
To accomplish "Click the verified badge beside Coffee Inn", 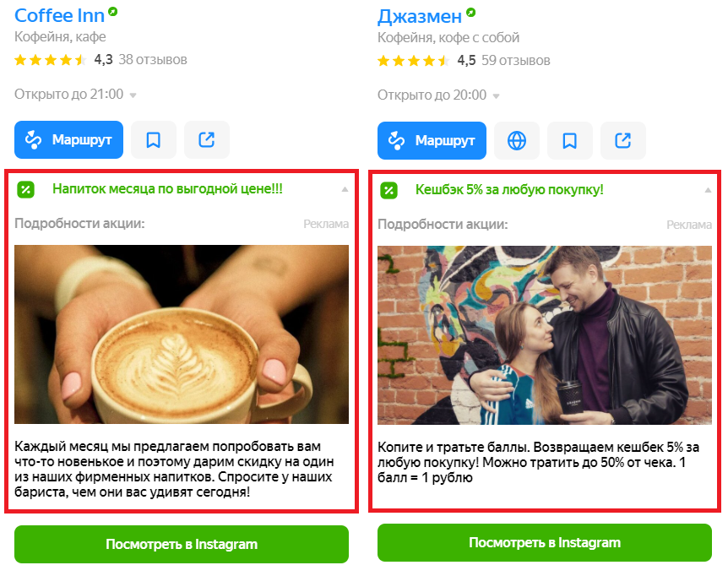I will pyautogui.click(x=113, y=12).
